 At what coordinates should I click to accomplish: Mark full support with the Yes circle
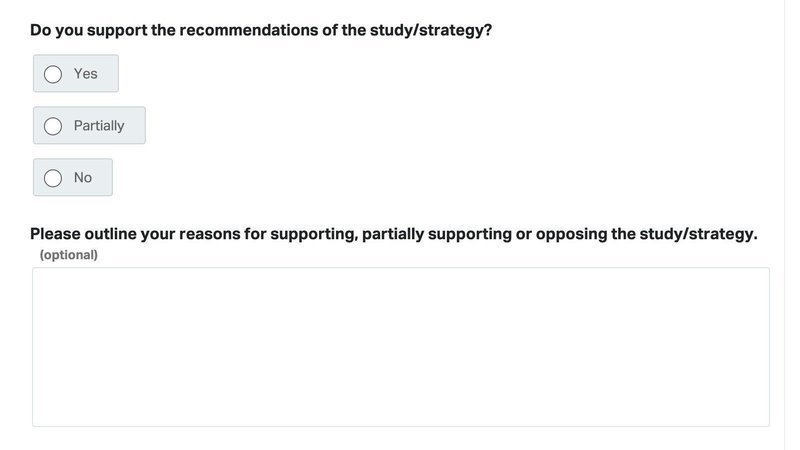(53, 74)
